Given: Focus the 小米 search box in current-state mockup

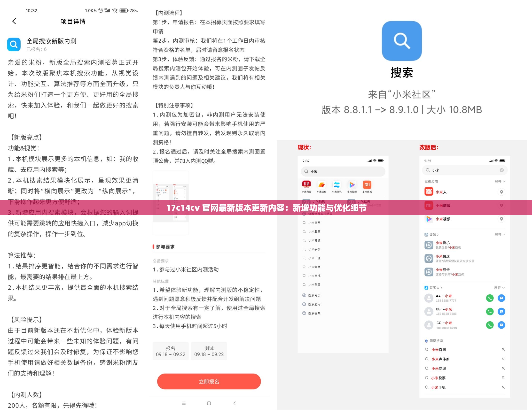Looking at the screenshot, I should pos(343,171).
